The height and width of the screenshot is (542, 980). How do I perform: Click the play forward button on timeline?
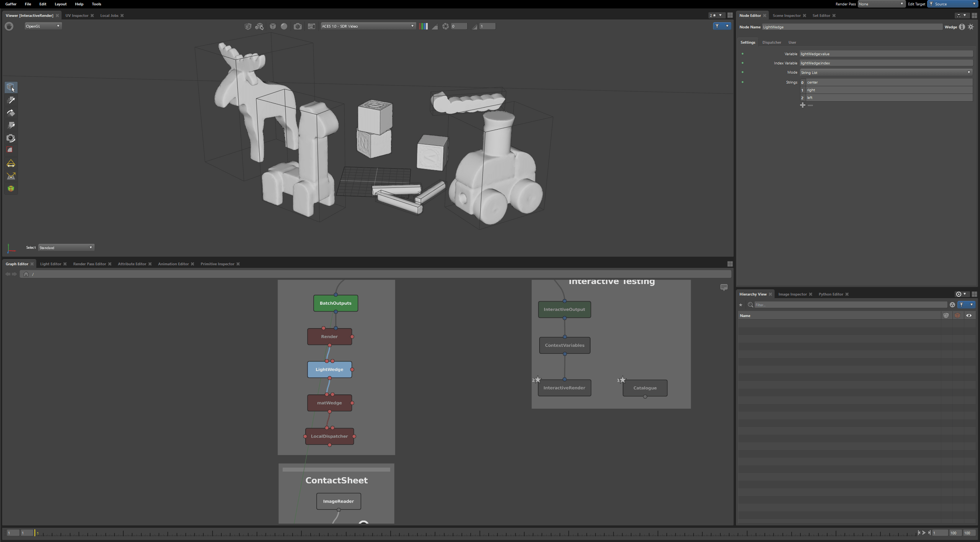924,532
